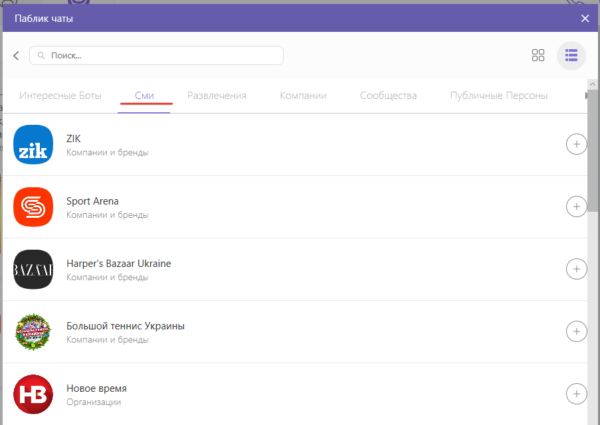Click the ZIK channel name
600x425 pixels.
pyautogui.click(x=73, y=138)
